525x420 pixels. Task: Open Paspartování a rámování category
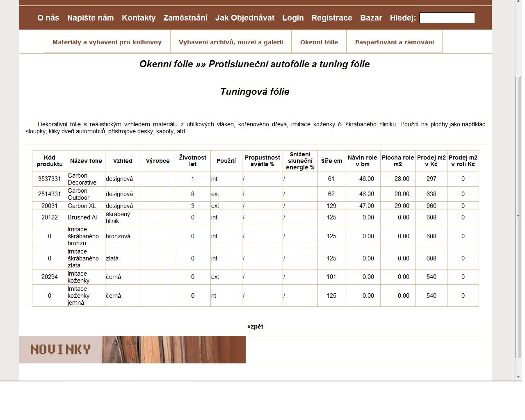395,42
